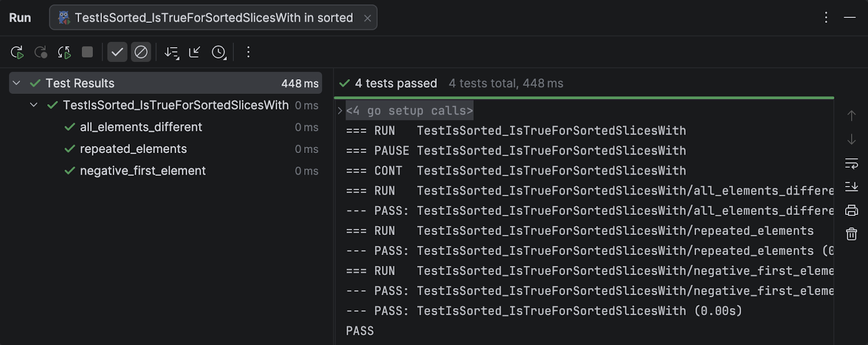Image resolution: width=868 pixels, height=345 pixels.
Task: Click the Rerun test icon
Action: 17,52
